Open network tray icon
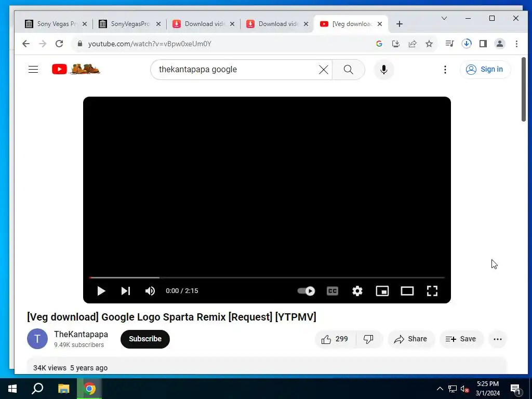The image size is (532, 399). tap(453, 389)
